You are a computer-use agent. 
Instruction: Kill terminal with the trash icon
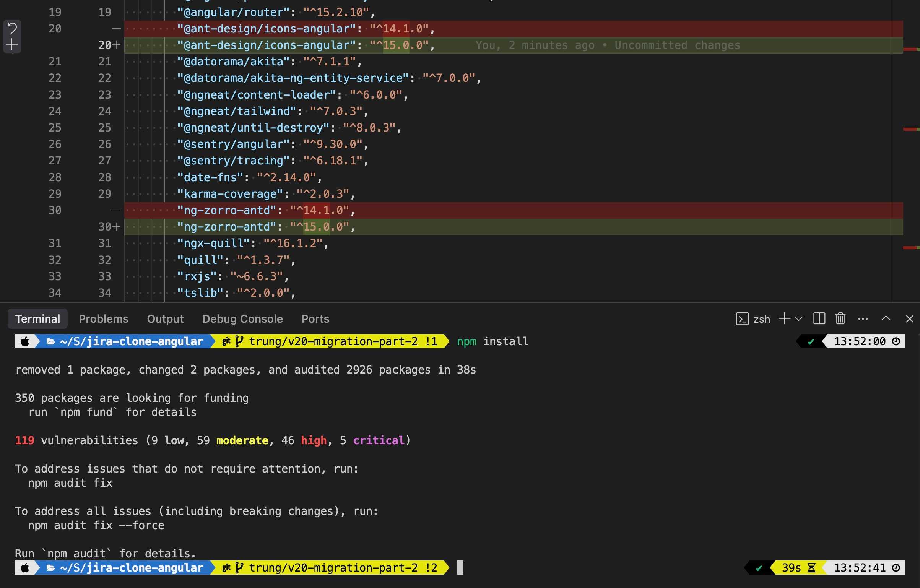pos(840,318)
